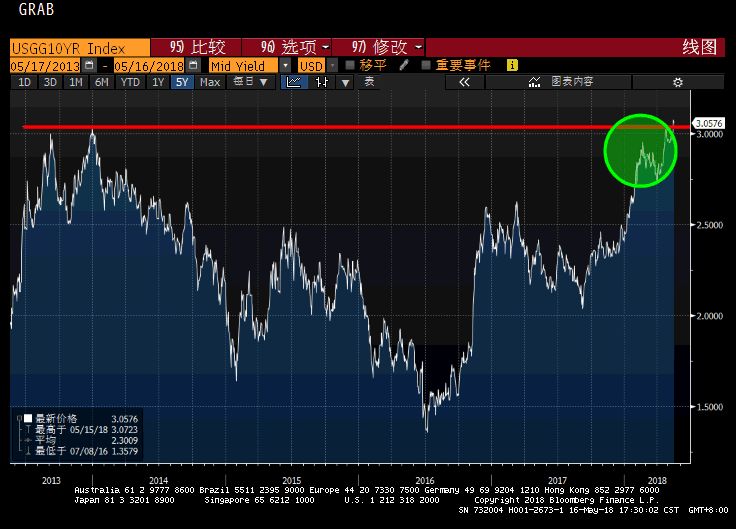The image size is (736, 529).
Task: Select the line chart type icon
Action: [294, 82]
